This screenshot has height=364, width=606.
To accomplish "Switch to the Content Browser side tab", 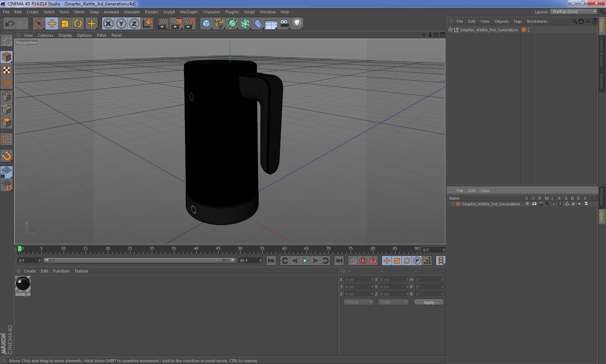I will coord(602,52).
